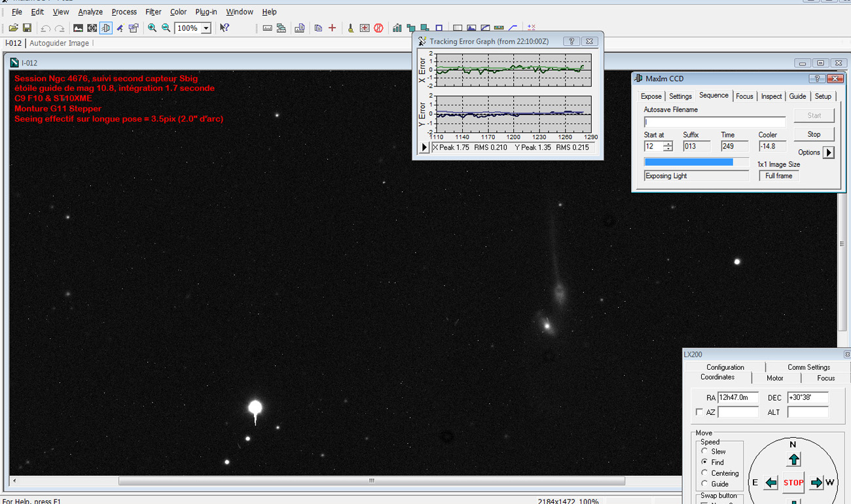The width and height of the screenshot is (851, 504).
Task: Click the red STOP button in LX200
Action: (793, 482)
